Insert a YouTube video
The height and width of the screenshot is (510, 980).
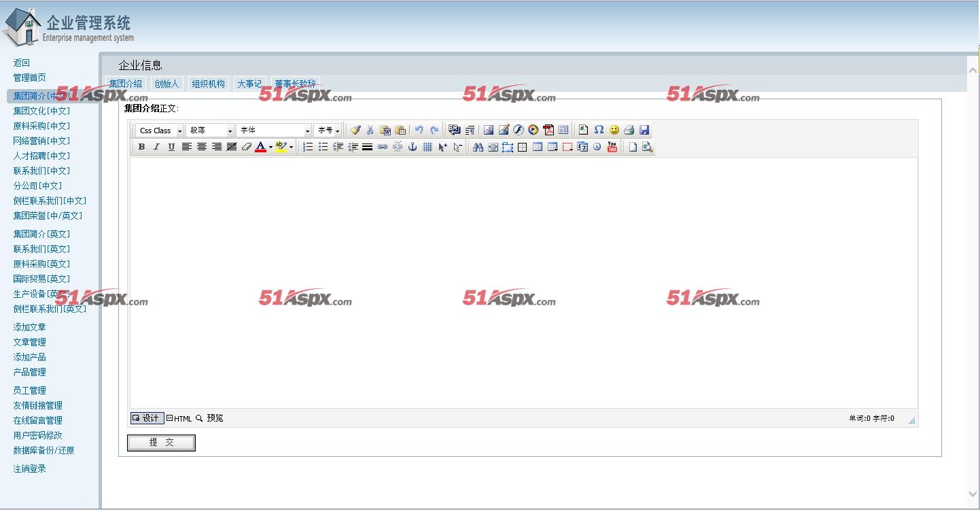click(x=612, y=147)
